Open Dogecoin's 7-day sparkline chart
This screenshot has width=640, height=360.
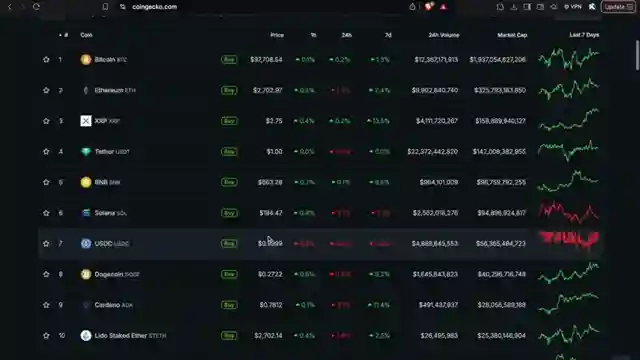point(569,273)
